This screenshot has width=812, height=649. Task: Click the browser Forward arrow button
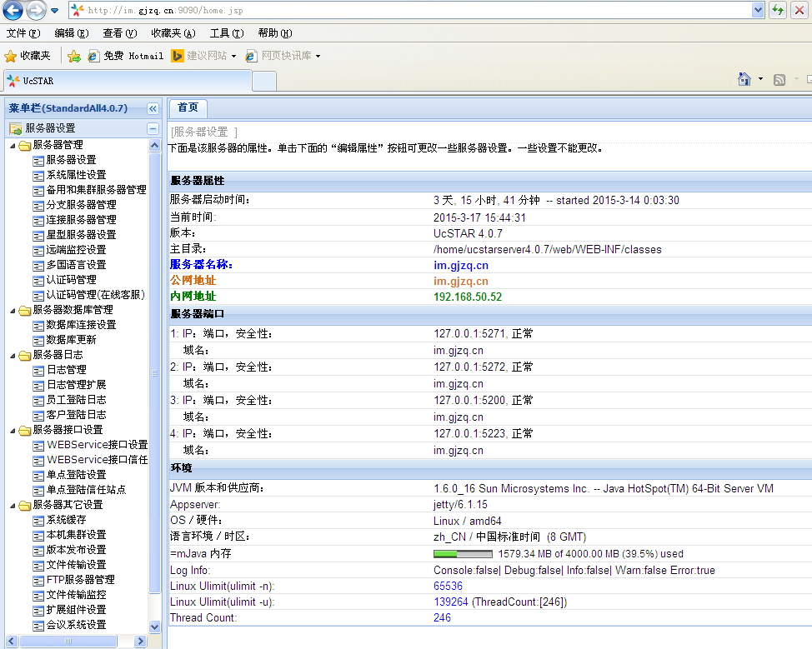(35, 10)
